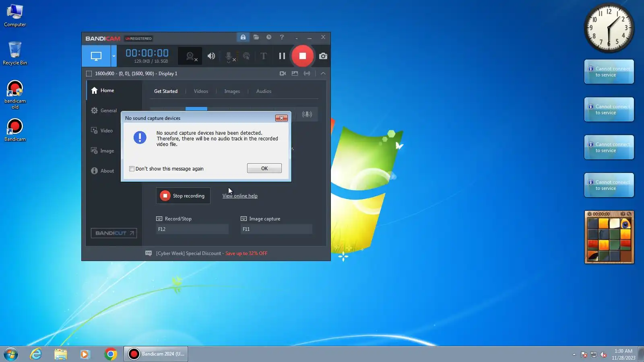644x362 pixels.
Task: Open the Bandicut link button
Action: [x=114, y=233]
